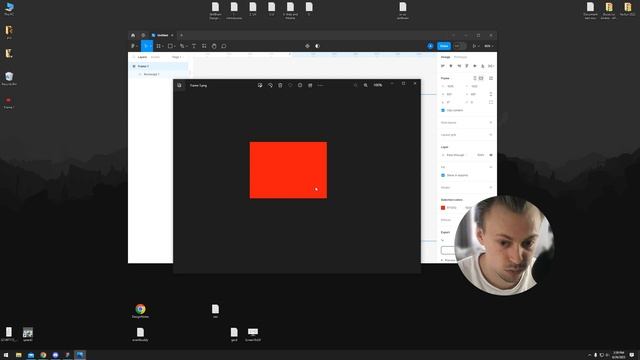The image size is (640, 360).
Task: Select the Frame tool in Figma
Action: pyautogui.click(x=158, y=46)
